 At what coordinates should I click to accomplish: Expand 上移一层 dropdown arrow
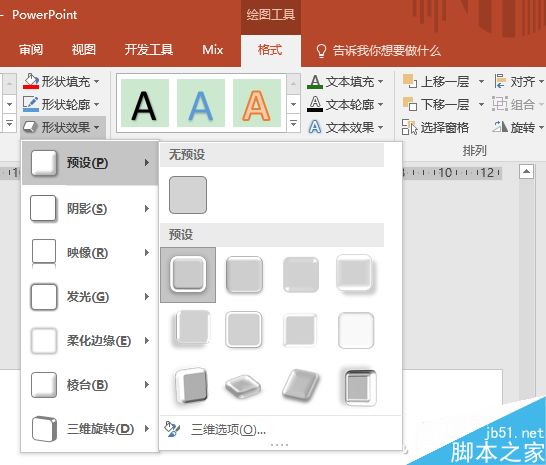[481, 82]
